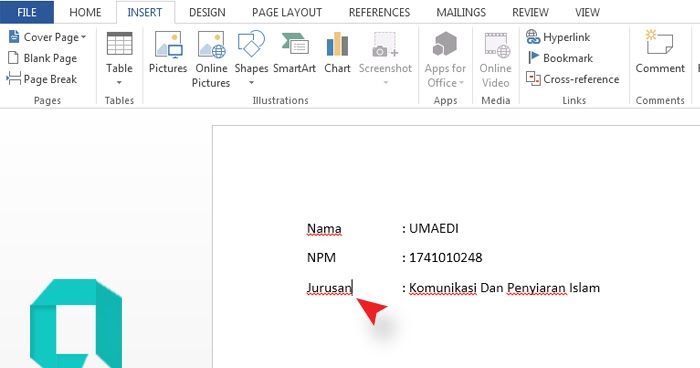Insert Pictures from this computer
Screen dimensions: 700x368
168,53
